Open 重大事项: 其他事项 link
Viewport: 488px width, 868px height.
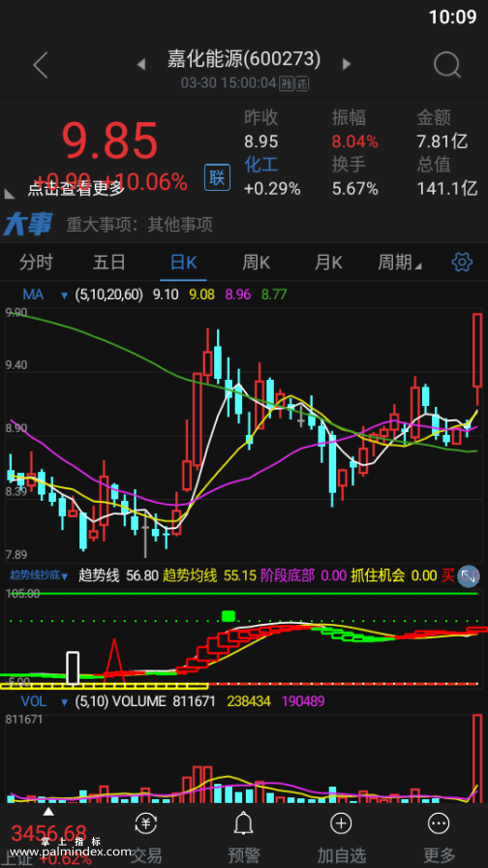point(139,225)
